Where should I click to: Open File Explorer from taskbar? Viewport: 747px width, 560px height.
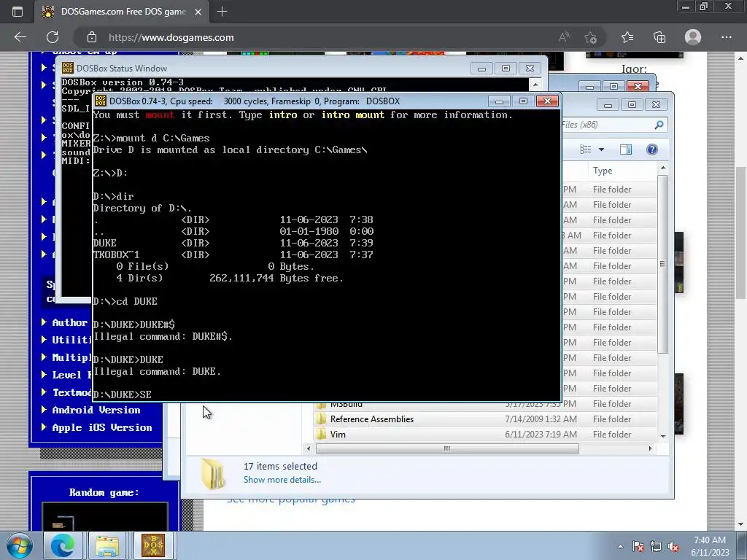pos(107,545)
